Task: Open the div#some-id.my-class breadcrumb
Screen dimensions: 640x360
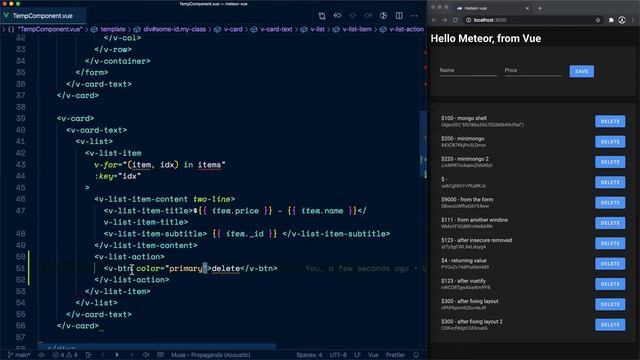Action: (x=174, y=29)
